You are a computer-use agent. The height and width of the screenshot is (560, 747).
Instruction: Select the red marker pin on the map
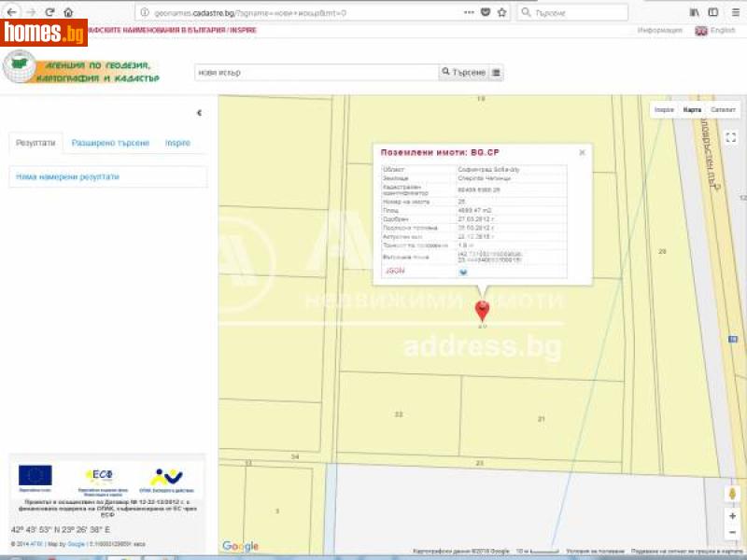click(x=482, y=308)
